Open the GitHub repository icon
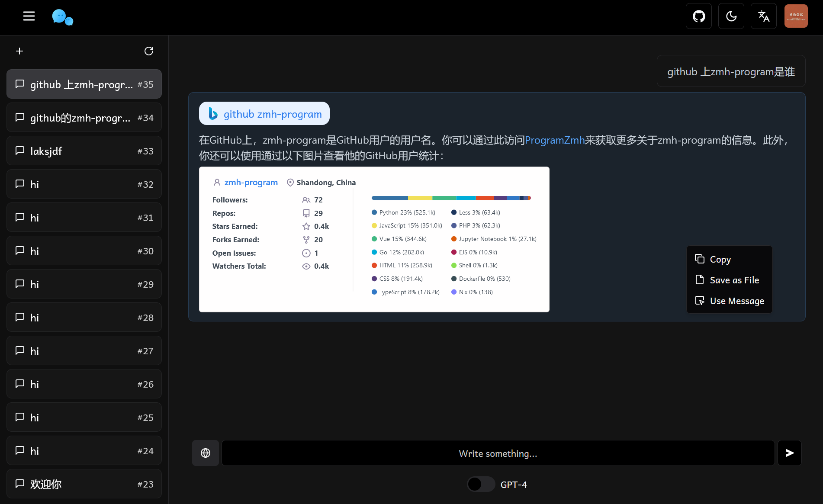 click(x=699, y=16)
